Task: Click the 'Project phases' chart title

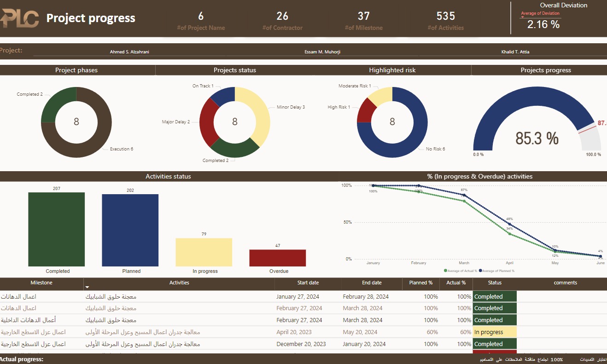Action: coord(76,70)
